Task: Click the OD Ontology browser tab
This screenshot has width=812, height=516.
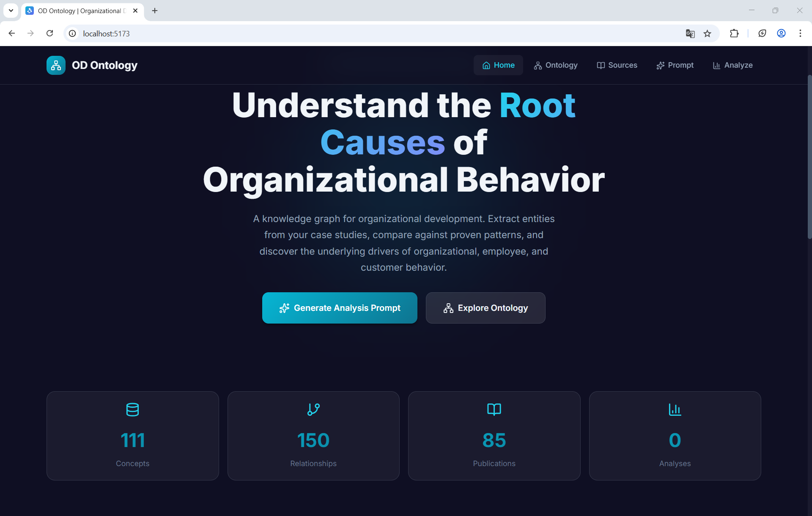Action: [x=76, y=11]
